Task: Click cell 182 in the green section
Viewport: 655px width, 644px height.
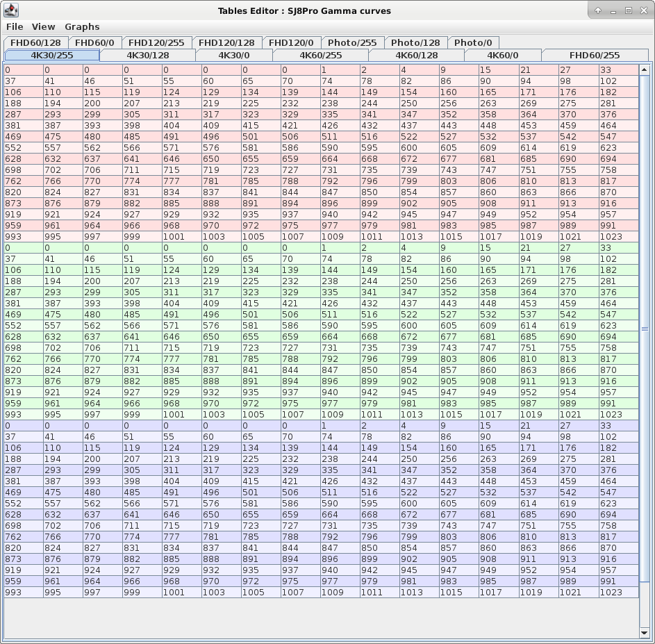Action: pyautogui.click(x=619, y=270)
